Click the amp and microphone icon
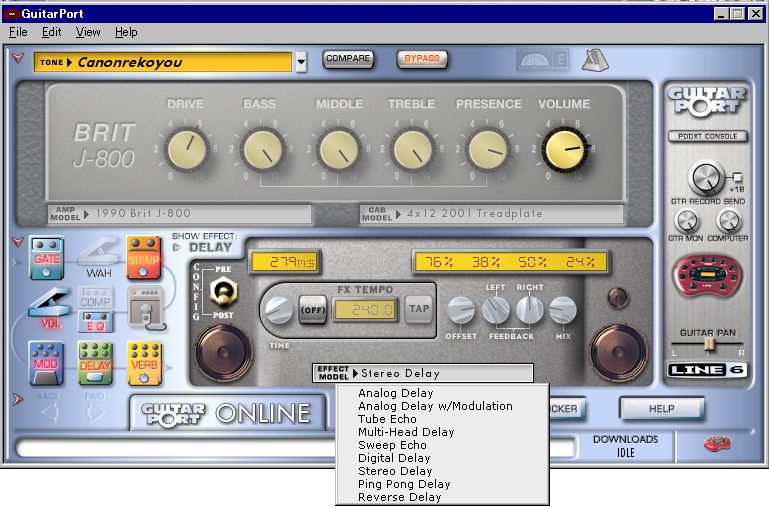Viewport: 769px width, 508px height. coord(146,308)
